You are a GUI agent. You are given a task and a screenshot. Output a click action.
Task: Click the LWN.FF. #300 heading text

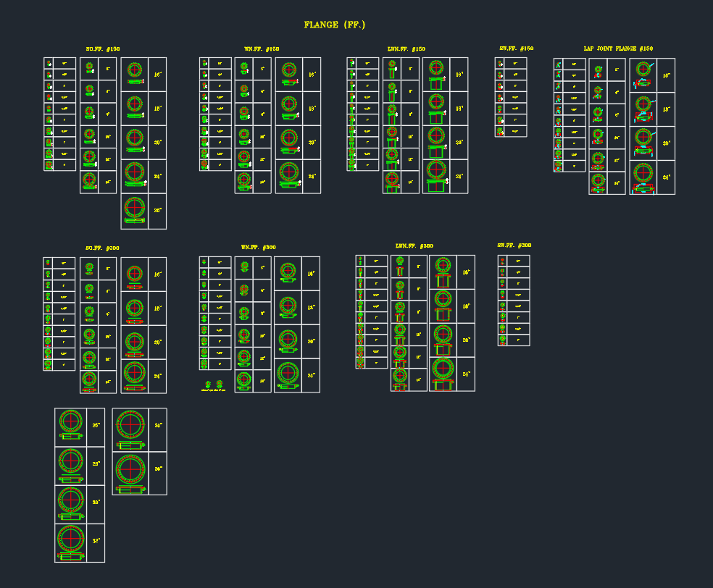(x=414, y=246)
